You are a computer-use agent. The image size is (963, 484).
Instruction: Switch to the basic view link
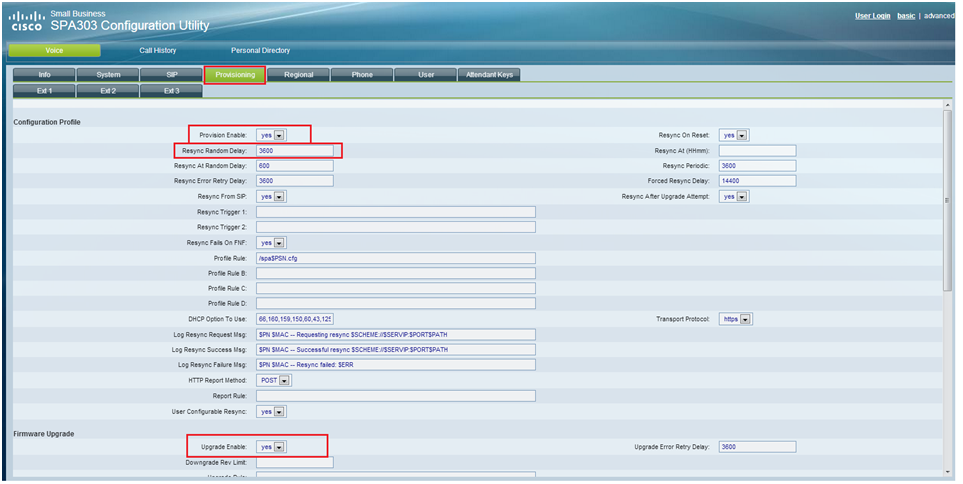click(908, 16)
